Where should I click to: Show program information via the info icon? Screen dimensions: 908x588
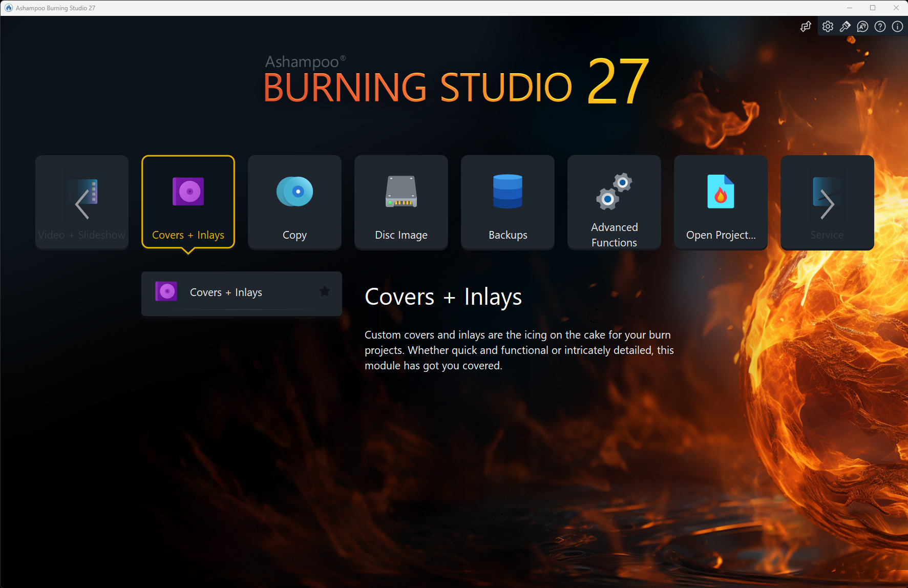[x=897, y=26]
